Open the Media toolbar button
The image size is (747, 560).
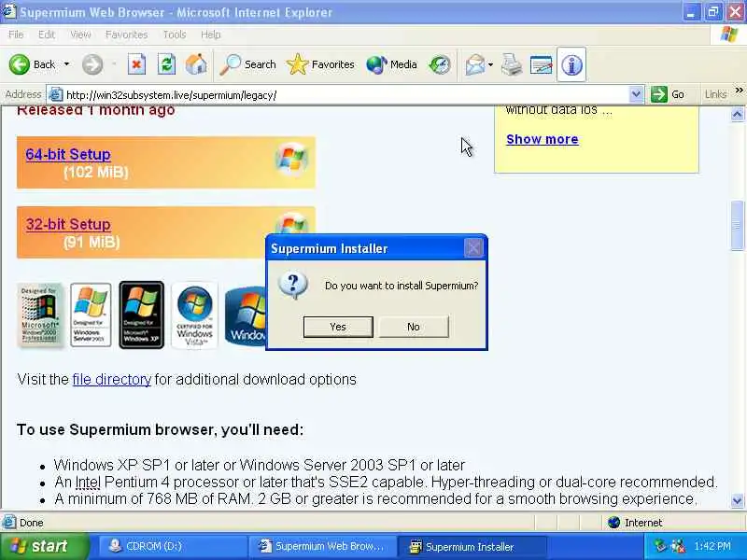391,64
